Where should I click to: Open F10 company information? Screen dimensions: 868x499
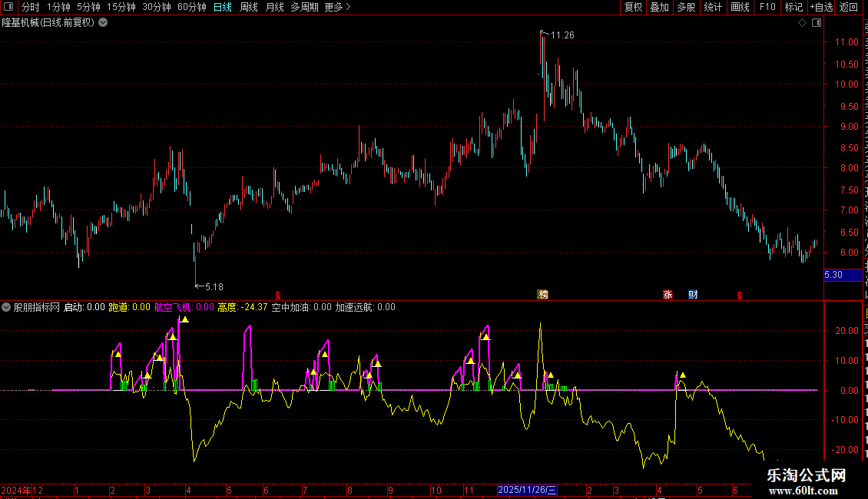tap(767, 7)
